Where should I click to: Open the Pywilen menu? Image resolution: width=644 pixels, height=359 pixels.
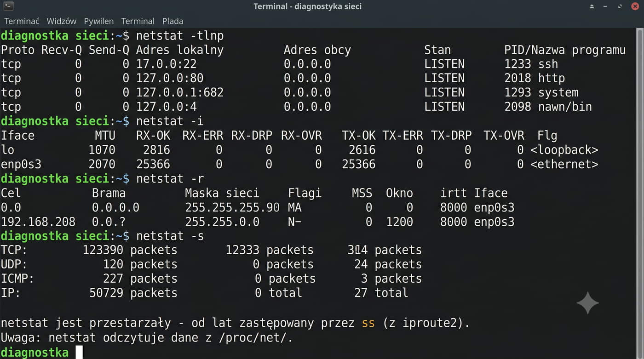pos(98,21)
